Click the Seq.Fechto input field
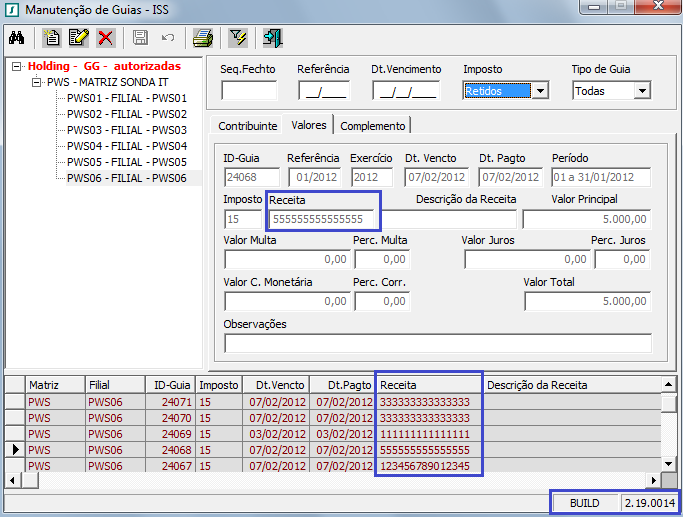The width and height of the screenshot is (683, 517). (x=249, y=91)
